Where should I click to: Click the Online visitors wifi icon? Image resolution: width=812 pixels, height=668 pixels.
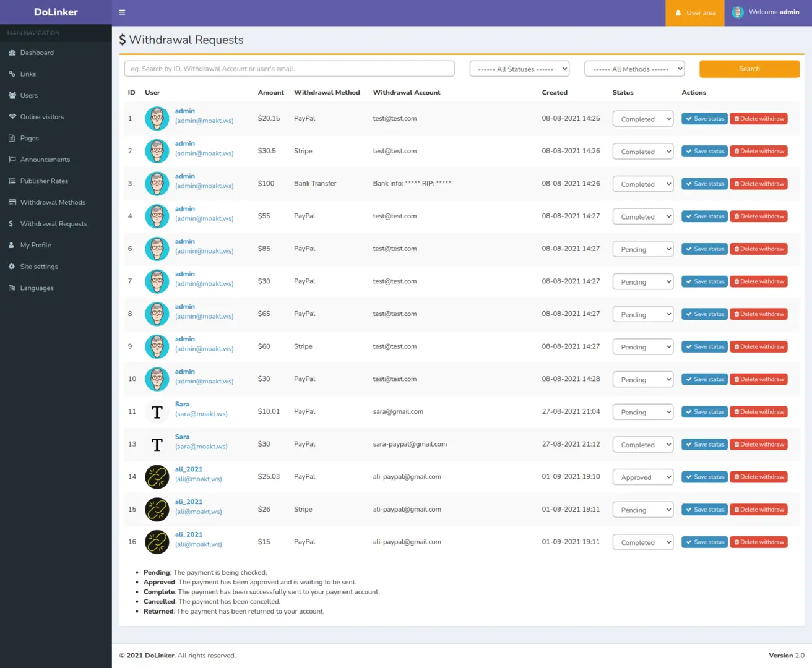12,117
